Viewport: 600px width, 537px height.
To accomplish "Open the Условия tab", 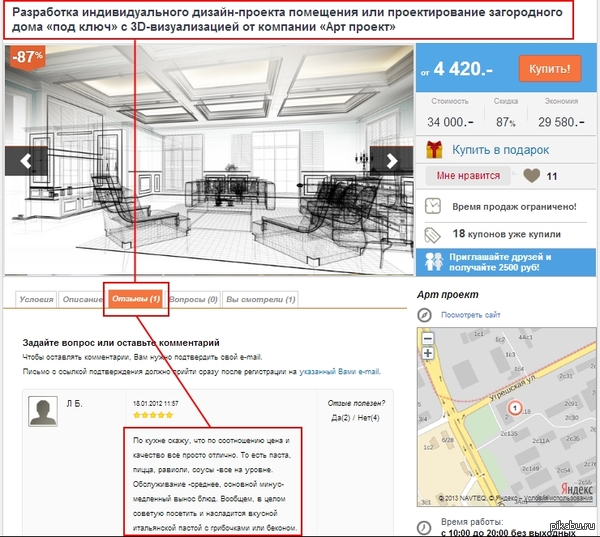I will 36,299.
